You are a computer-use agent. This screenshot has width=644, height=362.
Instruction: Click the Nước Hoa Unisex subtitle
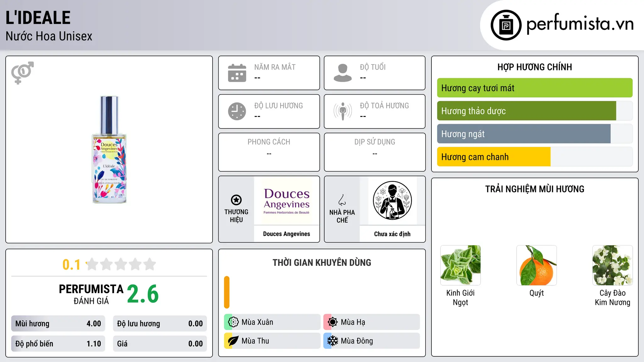[49, 36]
